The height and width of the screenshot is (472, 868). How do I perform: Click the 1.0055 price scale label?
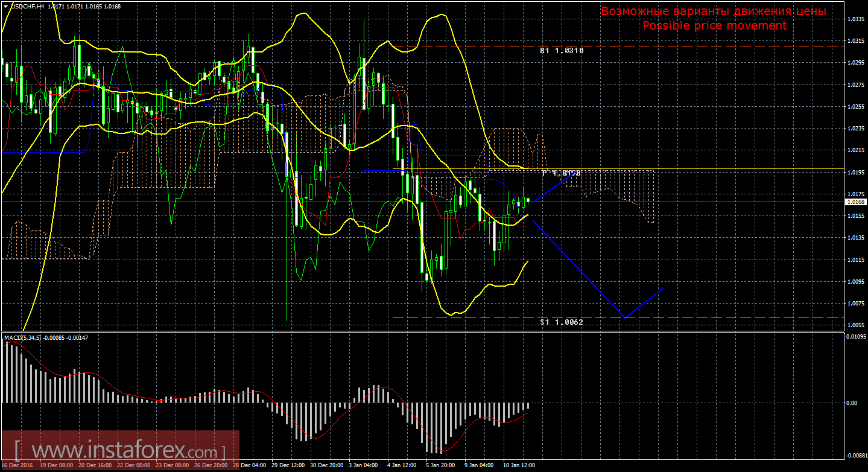click(x=854, y=325)
